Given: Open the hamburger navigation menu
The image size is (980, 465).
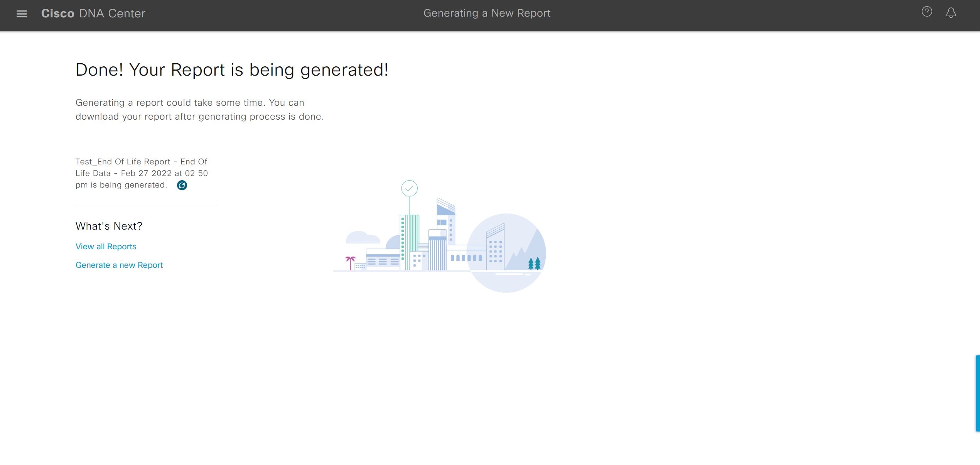Looking at the screenshot, I should tap(22, 14).
